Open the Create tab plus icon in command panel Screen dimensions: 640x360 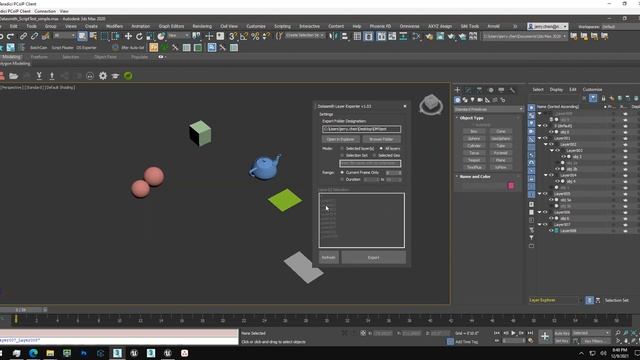(x=458, y=90)
